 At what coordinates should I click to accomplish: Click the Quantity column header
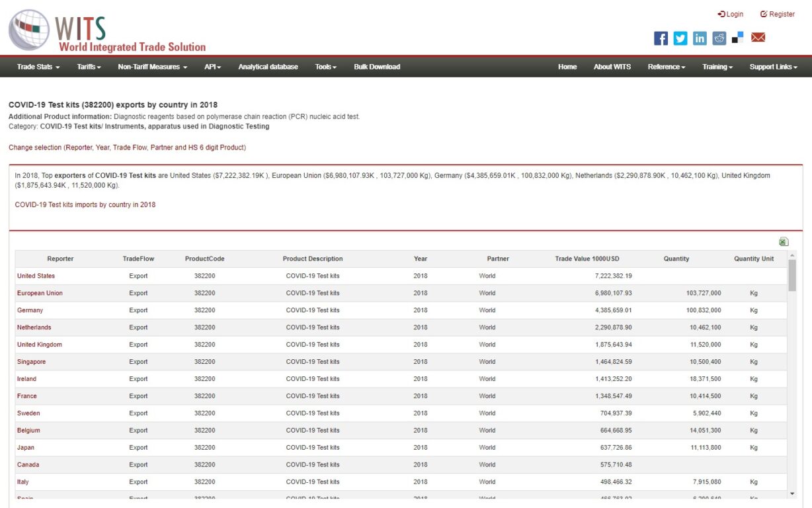coord(676,259)
